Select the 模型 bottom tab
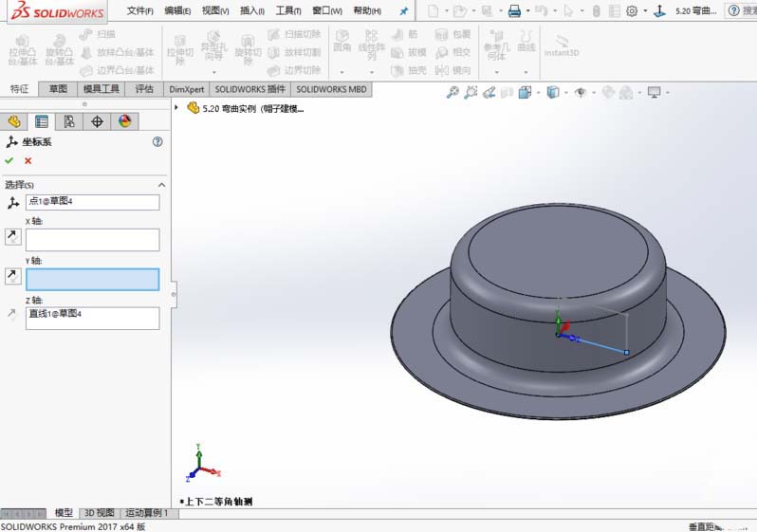This screenshot has width=757, height=532. (x=64, y=513)
